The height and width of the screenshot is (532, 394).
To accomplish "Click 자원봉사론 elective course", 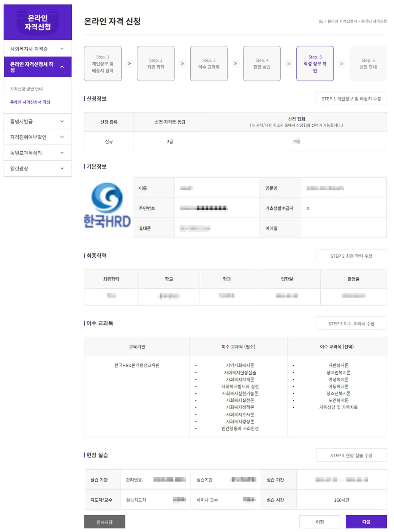I will click(339, 365).
